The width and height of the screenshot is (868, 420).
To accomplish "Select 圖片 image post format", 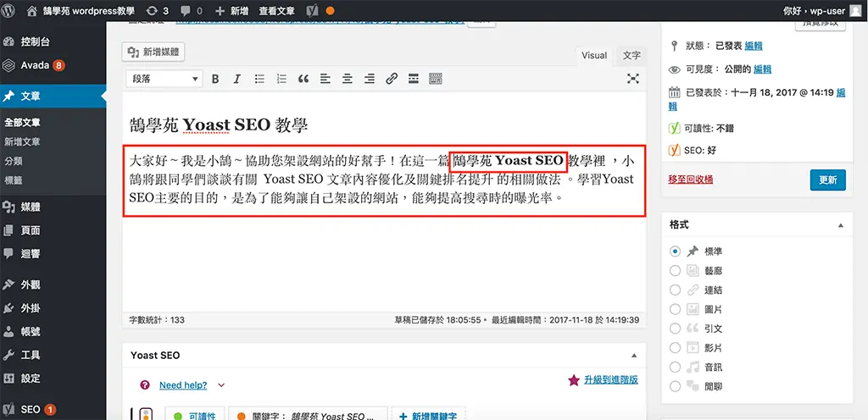I will tap(675, 309).
